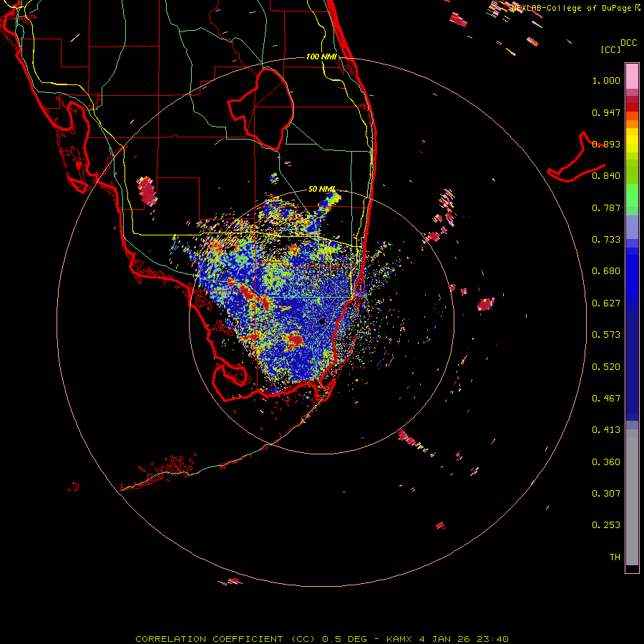
Task: Click the 0.627 scale value
Action: [x=606, y=303]
